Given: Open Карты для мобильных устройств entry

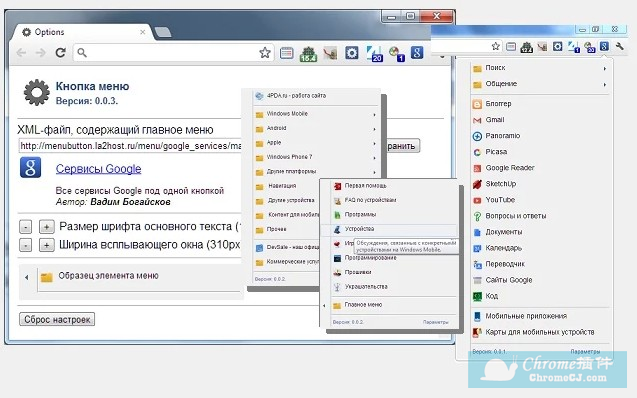Looking at the screenshot, I should [540, 332].
